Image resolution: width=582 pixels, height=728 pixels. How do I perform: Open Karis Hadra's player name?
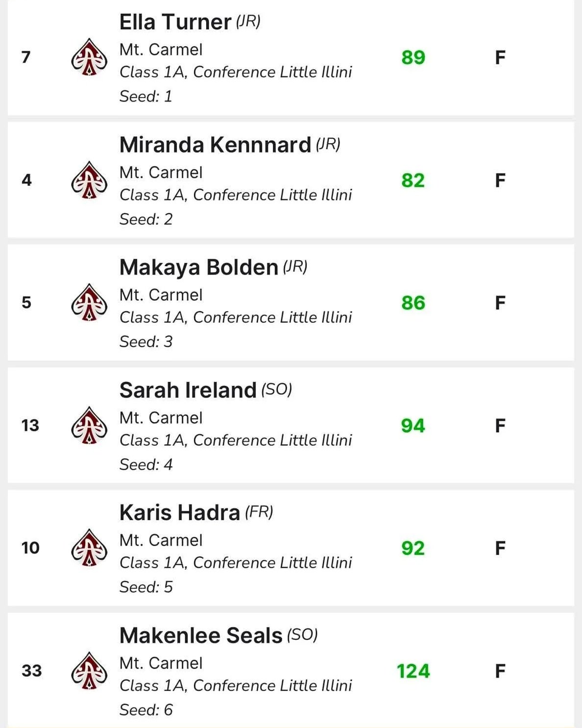180,513
